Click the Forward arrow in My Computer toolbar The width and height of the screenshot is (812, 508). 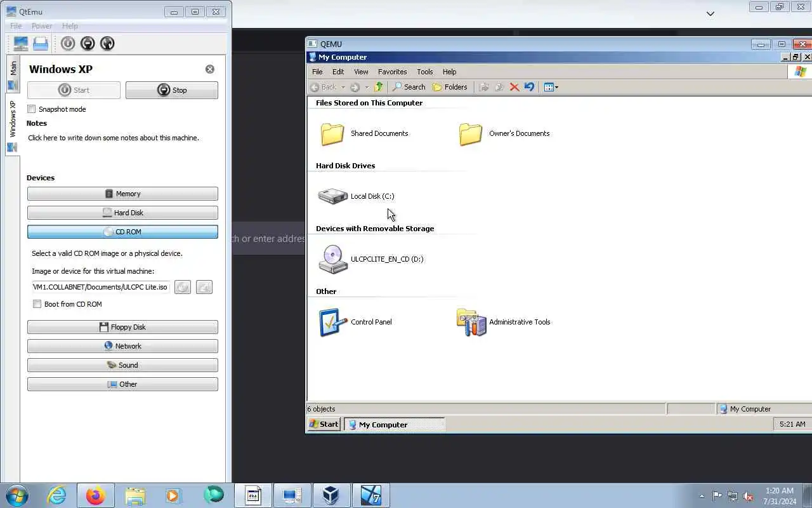(355, 87)
